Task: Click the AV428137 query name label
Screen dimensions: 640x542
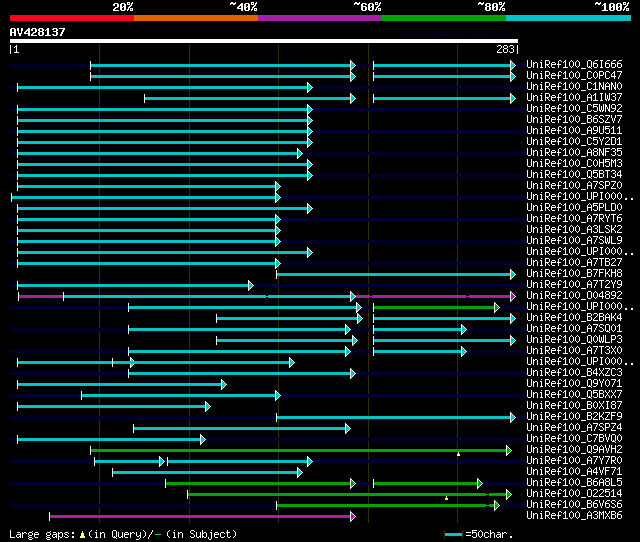Action: coord(38,32)
